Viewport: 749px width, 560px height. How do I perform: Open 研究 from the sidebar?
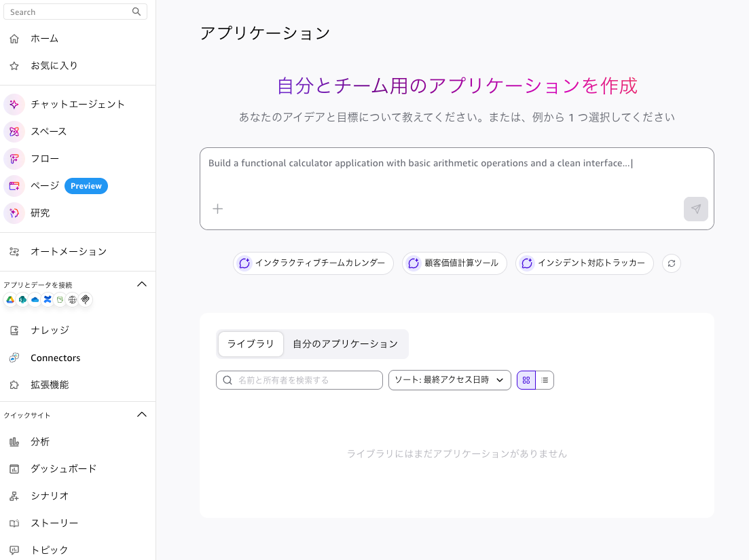coord(39,212)
